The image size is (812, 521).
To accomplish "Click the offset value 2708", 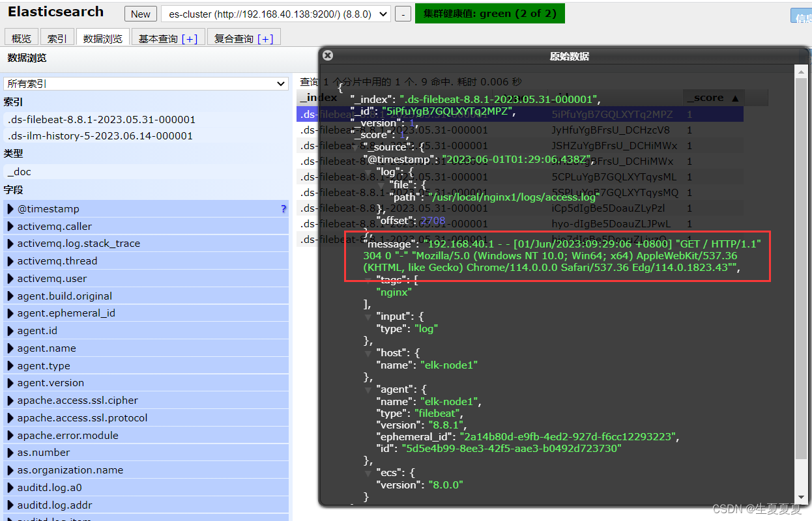I will pyautogui.click(x=433, y=221).
